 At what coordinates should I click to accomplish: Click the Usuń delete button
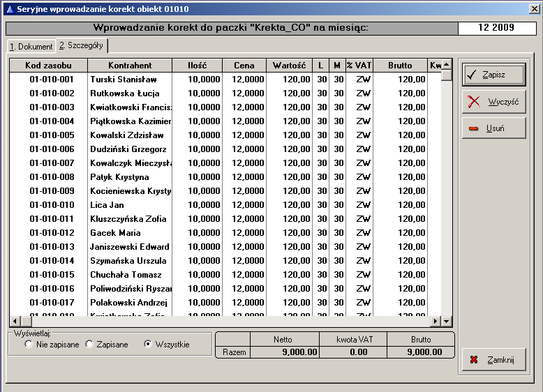tap(494, 128)
